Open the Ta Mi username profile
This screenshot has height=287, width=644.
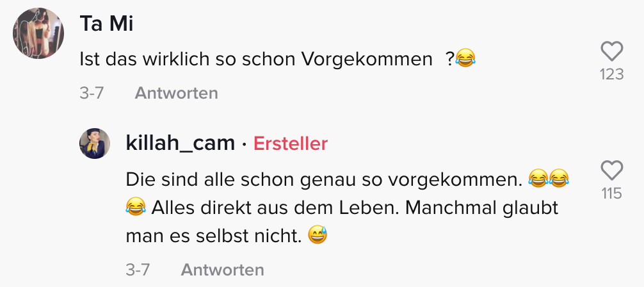click(x=106, y=24)
